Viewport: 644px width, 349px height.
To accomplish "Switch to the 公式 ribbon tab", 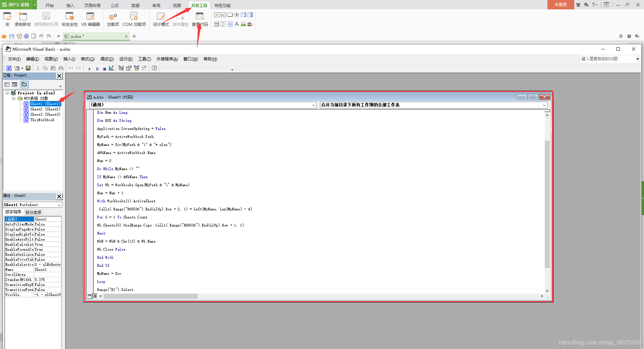I will (x=115, y=5).
